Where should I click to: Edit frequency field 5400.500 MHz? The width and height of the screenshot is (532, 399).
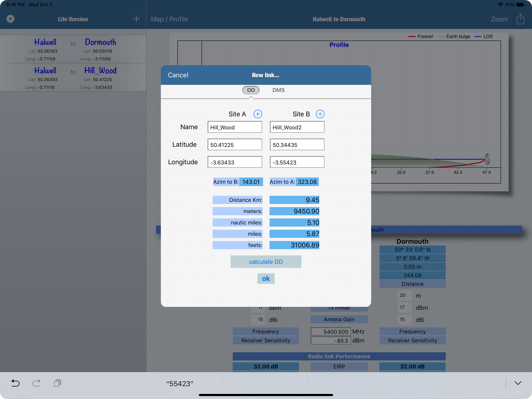point(331,332)
